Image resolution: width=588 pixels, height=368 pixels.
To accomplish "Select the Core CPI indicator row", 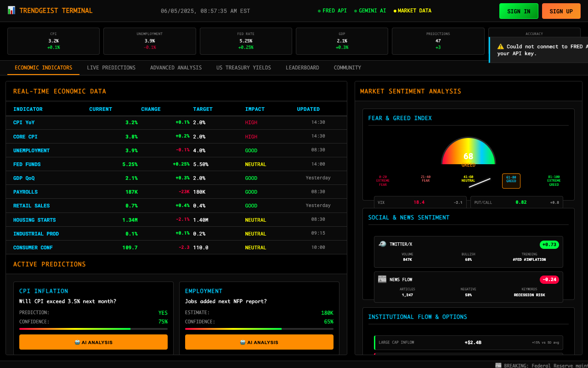I will point(176,137).
